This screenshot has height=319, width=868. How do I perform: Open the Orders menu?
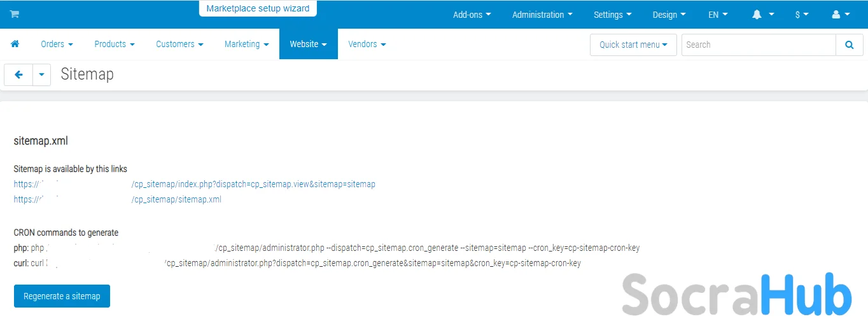click(57, 44)
